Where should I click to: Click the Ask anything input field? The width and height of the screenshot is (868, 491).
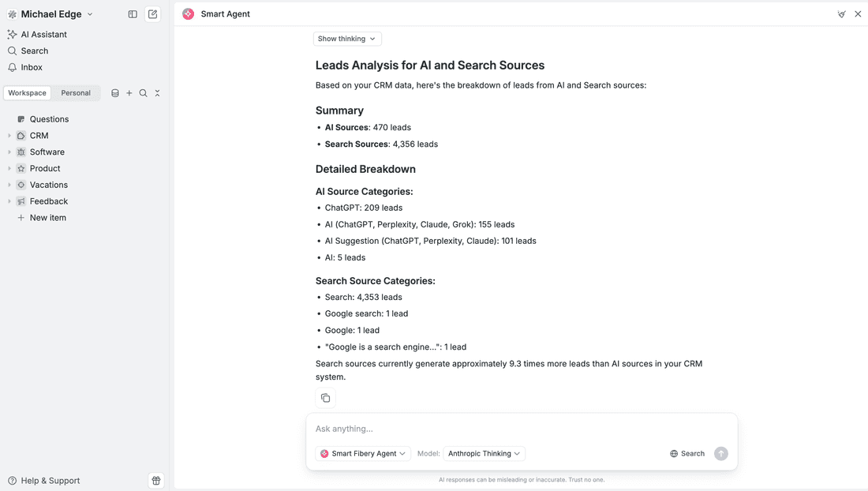tap(521, 429)
